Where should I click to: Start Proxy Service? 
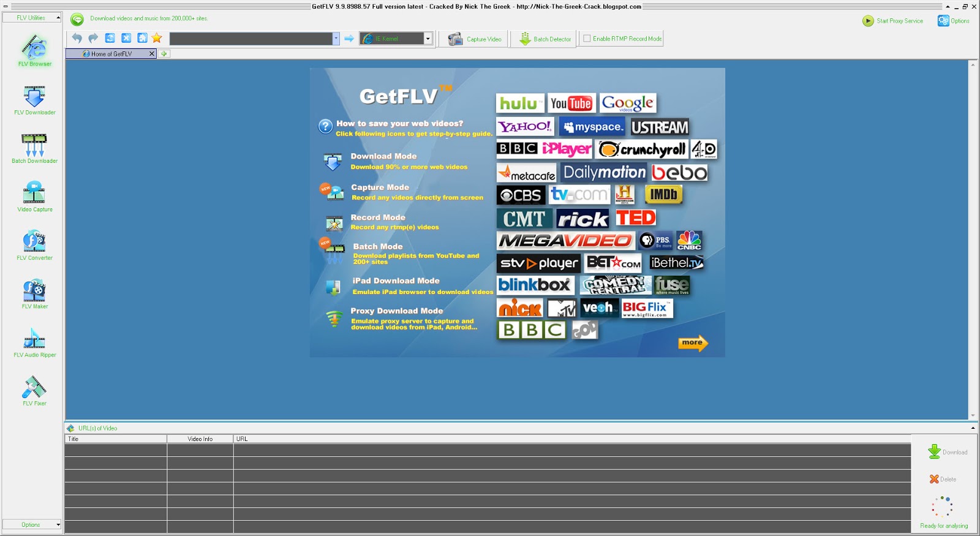click(x=892, y=21)
